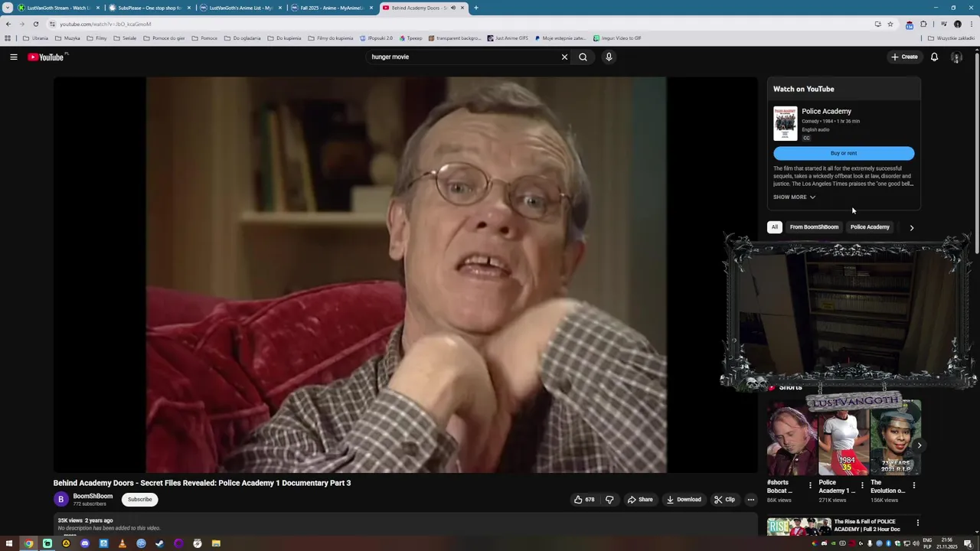Subscribe to BoomShBoom
The image size is (980, 551).
(x=140, y=500)
